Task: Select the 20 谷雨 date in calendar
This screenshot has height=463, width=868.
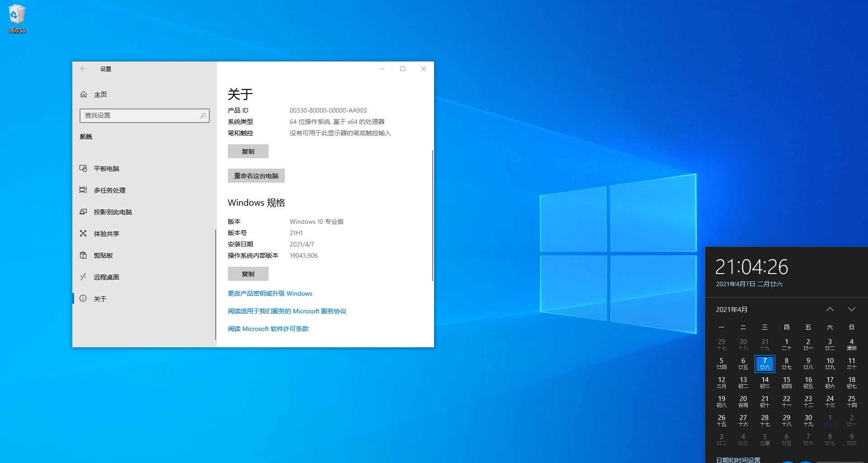Action: [743, 402]
